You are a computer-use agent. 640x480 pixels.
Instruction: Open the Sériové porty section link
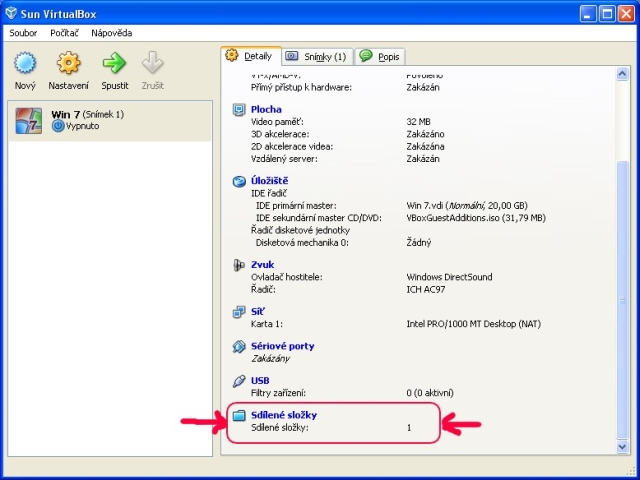coord(282,346)
